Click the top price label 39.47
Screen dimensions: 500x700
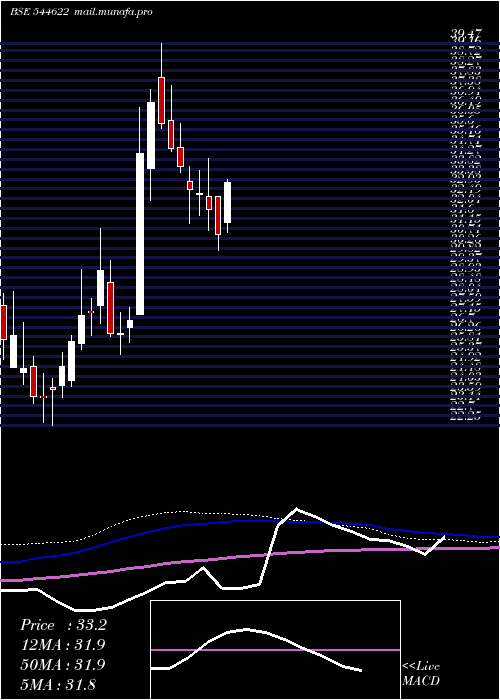(x=468, y=33)
